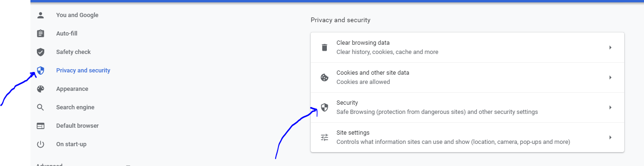Click the shield icon in Security row
644x166 pixels.
(325, 107)
